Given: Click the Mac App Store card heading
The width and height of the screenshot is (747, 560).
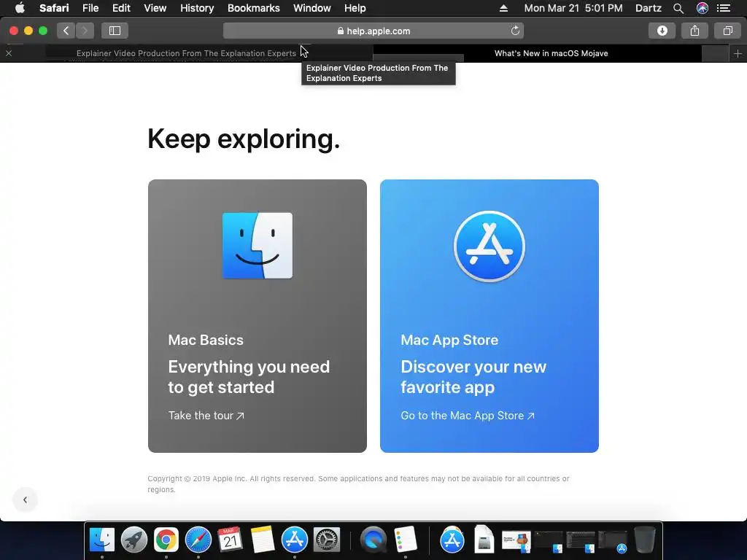Looking at the screenshot, I should tap(449, 340).
